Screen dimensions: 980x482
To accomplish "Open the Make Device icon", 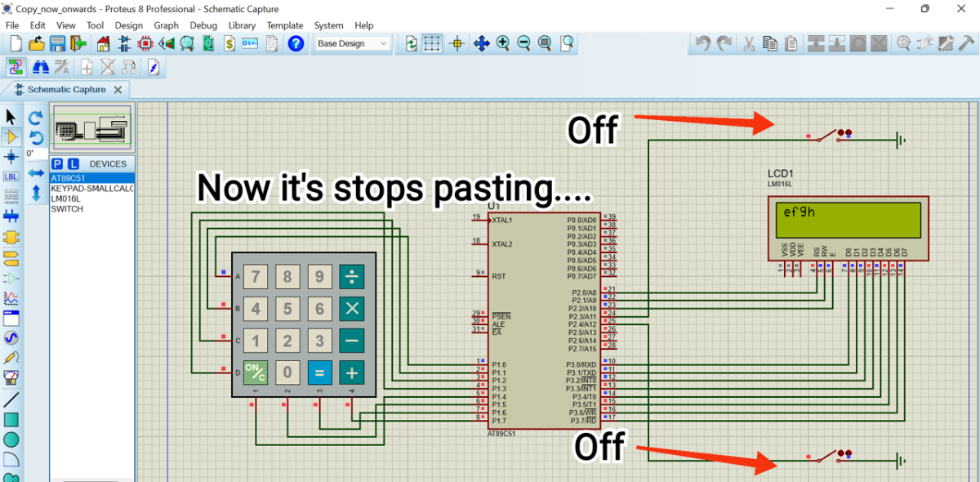I will (924, 43).
